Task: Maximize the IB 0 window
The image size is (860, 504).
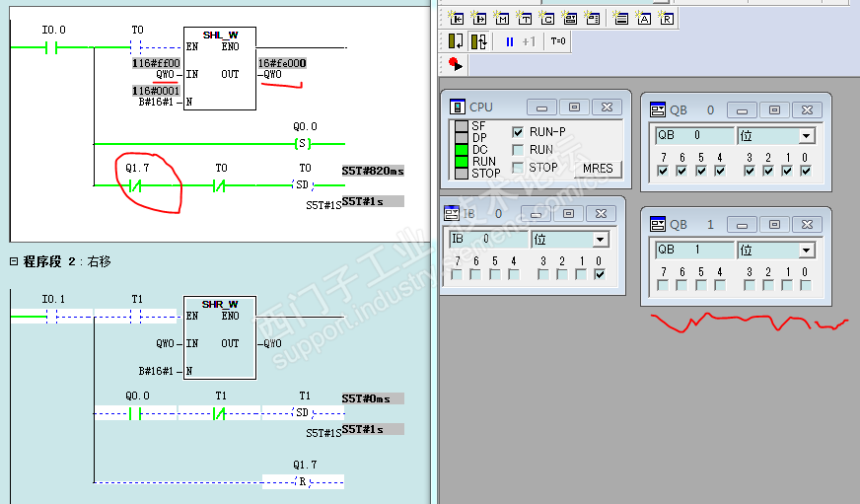Action: pyautogui.click(x=568, y=213)
